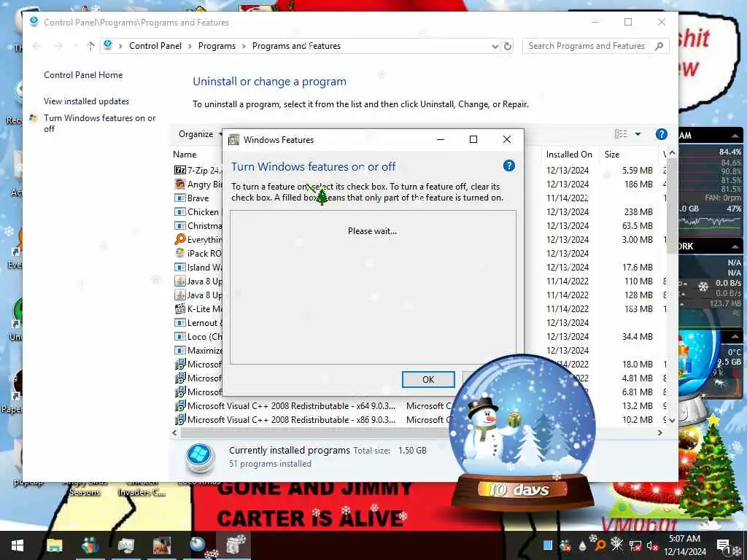Click the snow globe countdown gadget
Viewport: 747px width, 560px height.
[522, 431]
